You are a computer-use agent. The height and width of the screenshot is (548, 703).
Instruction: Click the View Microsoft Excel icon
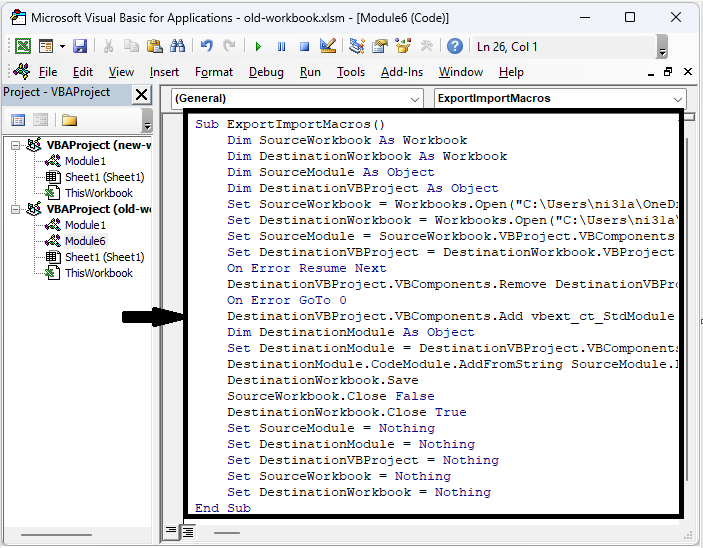(23, 46)
